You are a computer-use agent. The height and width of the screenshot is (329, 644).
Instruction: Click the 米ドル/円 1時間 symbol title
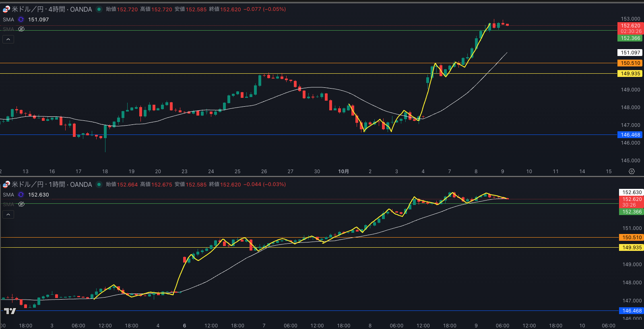(x=52, y=184)
